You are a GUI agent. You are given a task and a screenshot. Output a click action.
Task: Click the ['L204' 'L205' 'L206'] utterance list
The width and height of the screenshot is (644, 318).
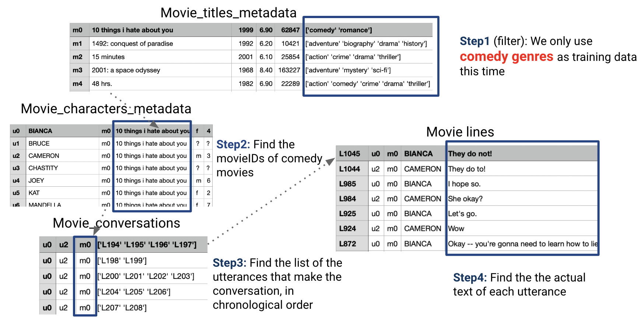pos(134,292)
